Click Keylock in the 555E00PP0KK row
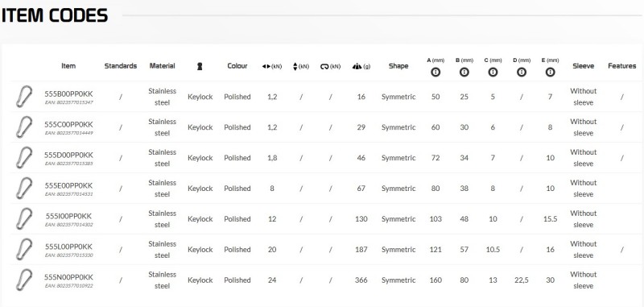 point(200,189)
